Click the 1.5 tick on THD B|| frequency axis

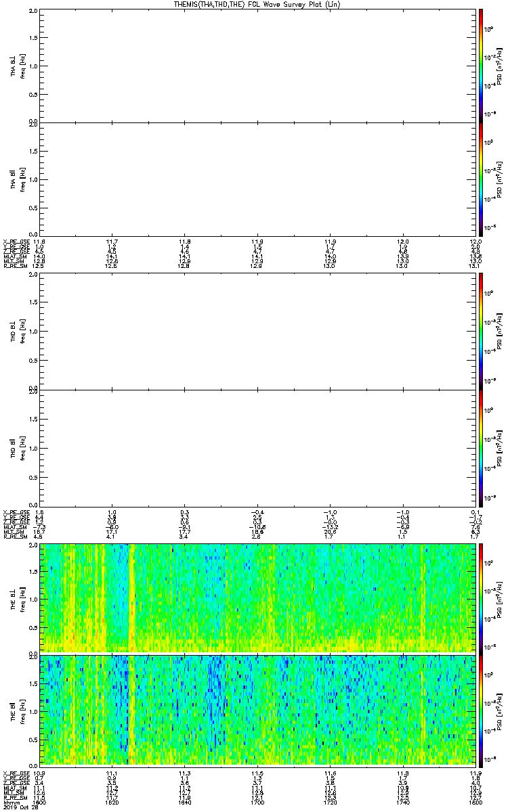[32, 419]
